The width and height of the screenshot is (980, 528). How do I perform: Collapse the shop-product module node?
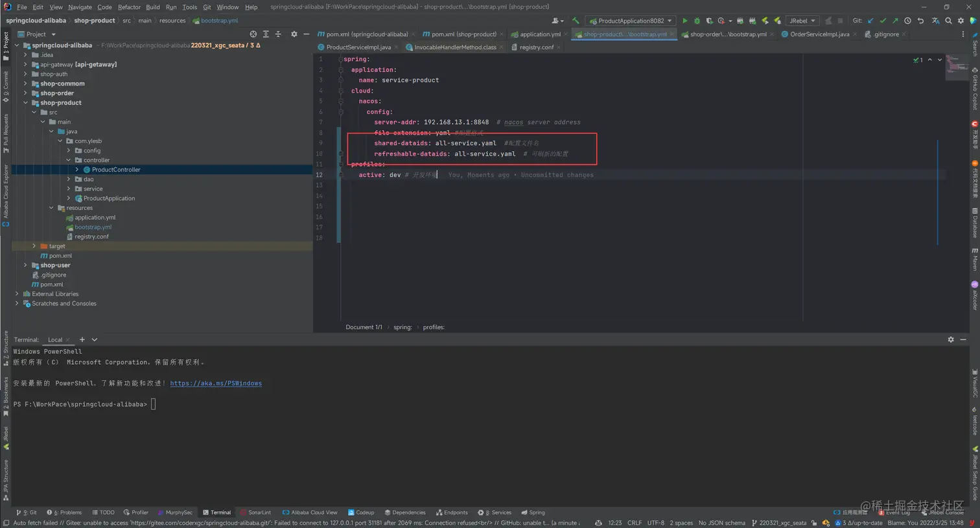pyautogui.click(x=26, y=102)
